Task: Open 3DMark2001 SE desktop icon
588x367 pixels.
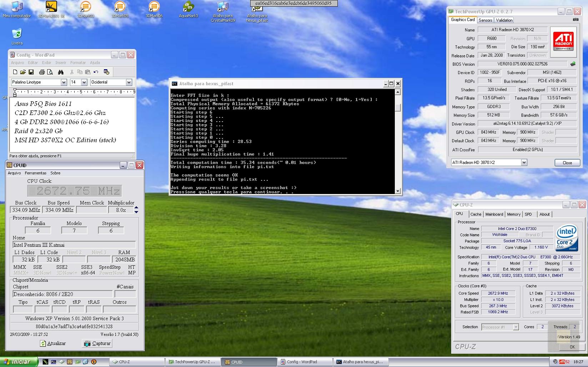Action: click(51, 10)
